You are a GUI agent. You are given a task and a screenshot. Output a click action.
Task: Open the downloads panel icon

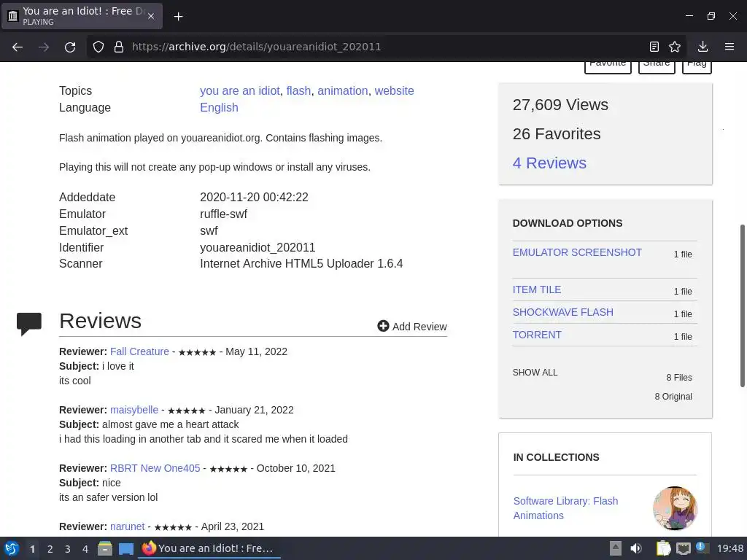pyautogui.click(x=703, y=47)
